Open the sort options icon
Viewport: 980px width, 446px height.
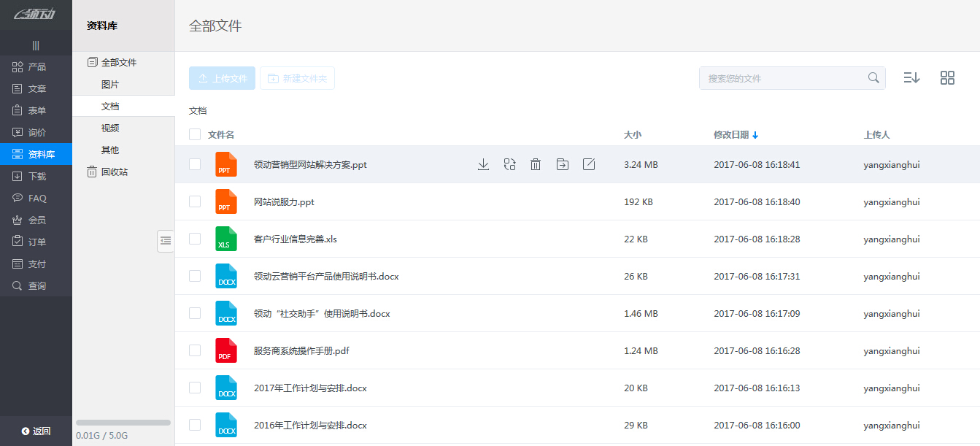click(x=911, y=77)
